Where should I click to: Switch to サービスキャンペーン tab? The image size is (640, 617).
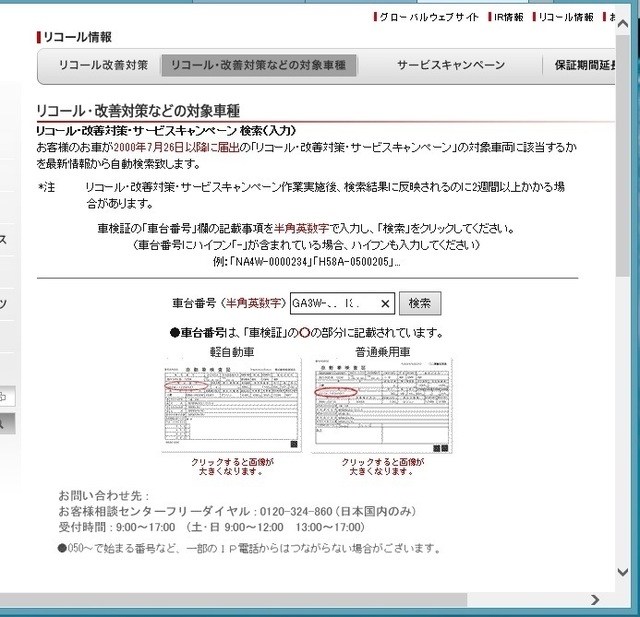451,65
